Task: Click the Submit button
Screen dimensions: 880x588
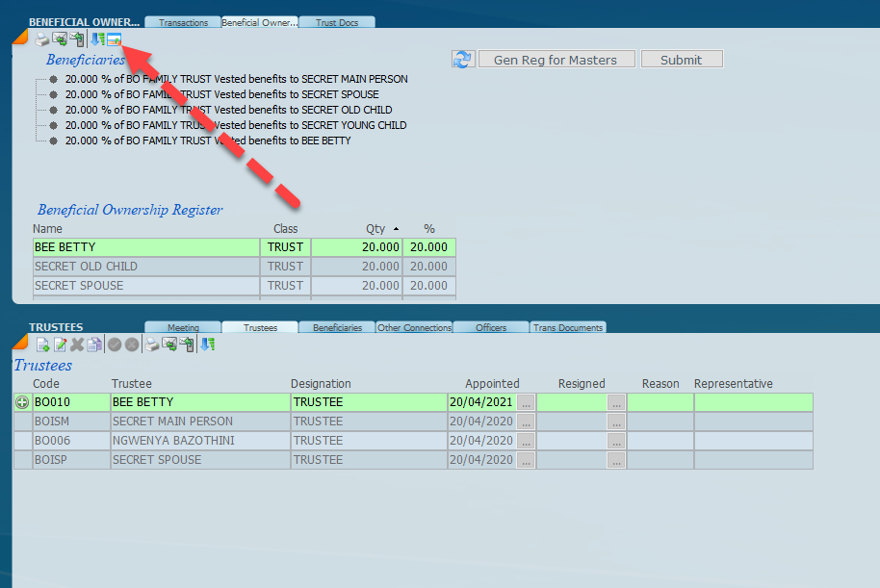Action: (x=681, y=60)
